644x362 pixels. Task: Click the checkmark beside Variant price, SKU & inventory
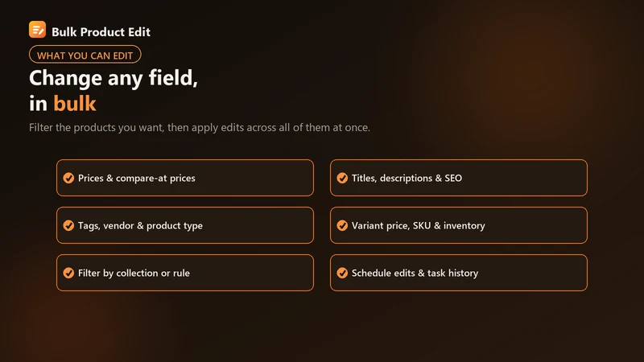[342, 226]
